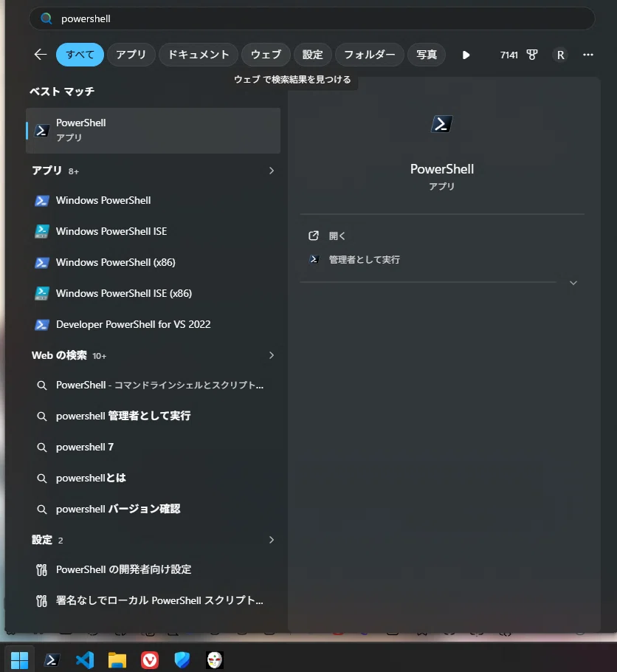617x672 pixels.
Task: Switch to the フォルダー filter tab
Action: click(x=369, y=55)
